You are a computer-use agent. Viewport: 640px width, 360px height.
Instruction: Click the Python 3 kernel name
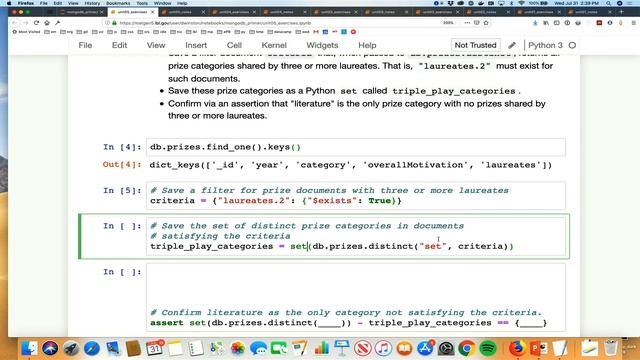click(545, 45)
